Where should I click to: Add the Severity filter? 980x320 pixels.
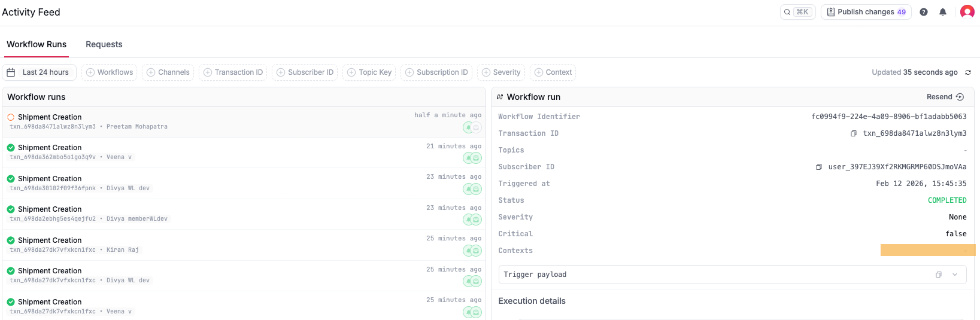click(x=501, y=72)
